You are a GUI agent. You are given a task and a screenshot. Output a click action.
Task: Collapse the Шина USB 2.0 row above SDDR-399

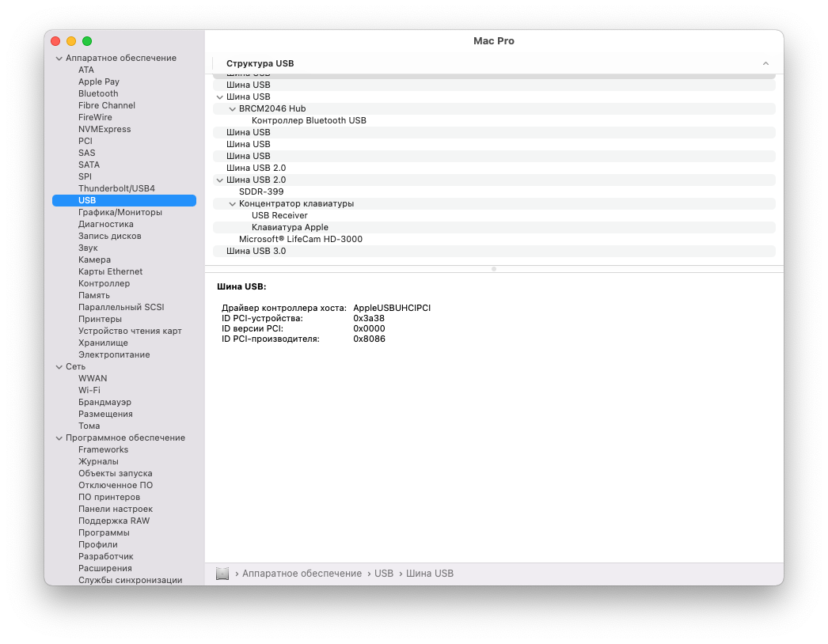click(x=220, y=180)
